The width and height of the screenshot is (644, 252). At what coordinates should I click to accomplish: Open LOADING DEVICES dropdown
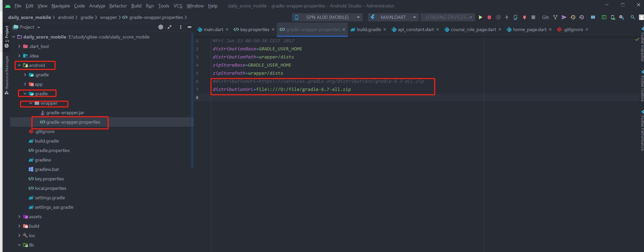(x=448, y=17)
